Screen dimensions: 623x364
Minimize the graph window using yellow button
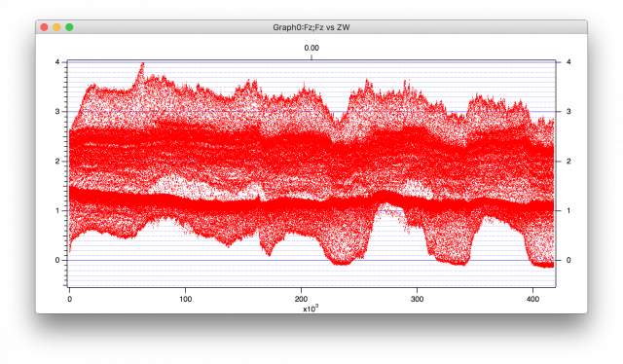(x=56, y=27)
